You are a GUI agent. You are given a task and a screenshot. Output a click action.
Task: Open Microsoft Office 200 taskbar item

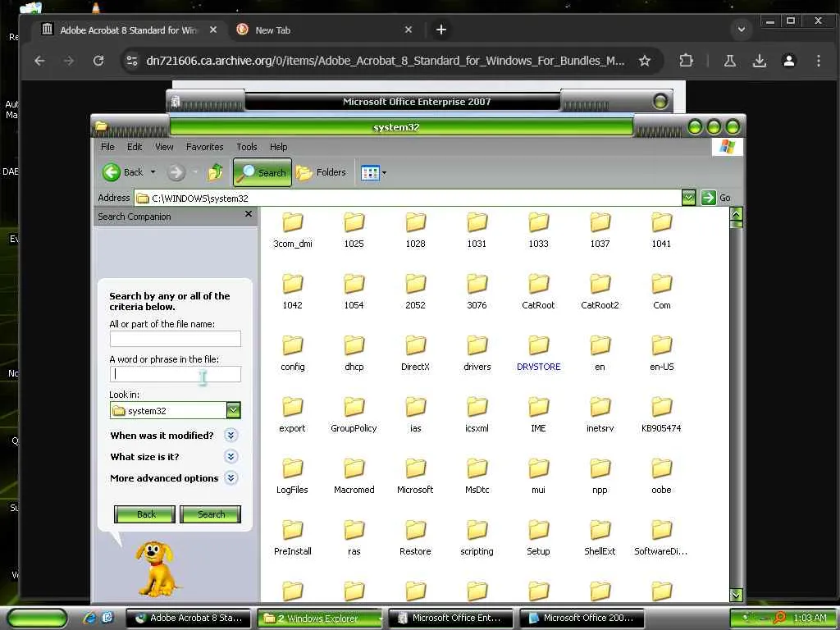click(582, 619)
